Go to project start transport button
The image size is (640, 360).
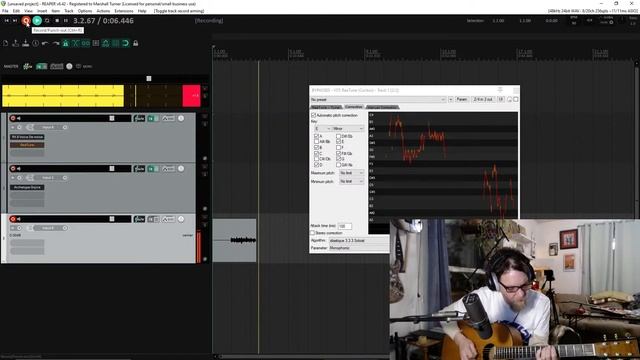tap(7, 20)
